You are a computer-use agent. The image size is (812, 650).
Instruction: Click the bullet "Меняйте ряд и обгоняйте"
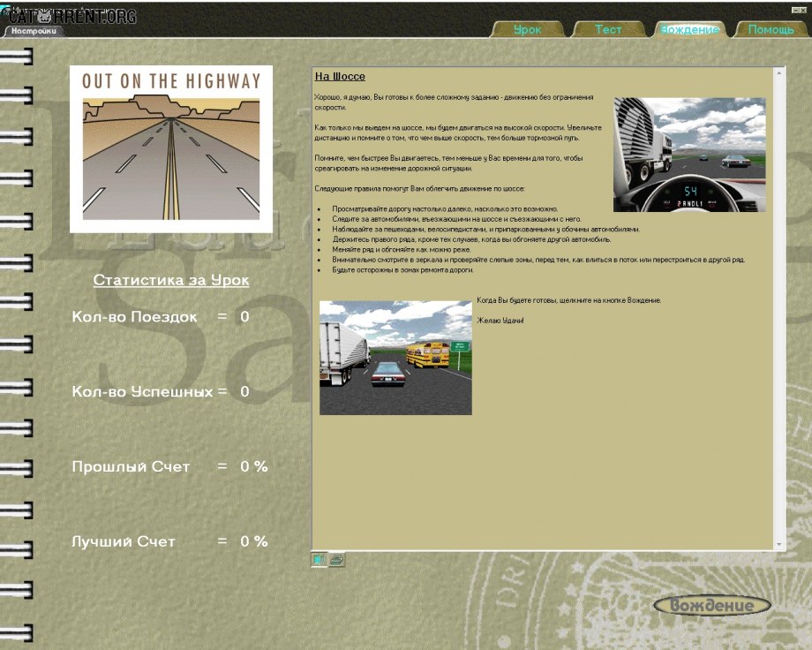[402, 249]
